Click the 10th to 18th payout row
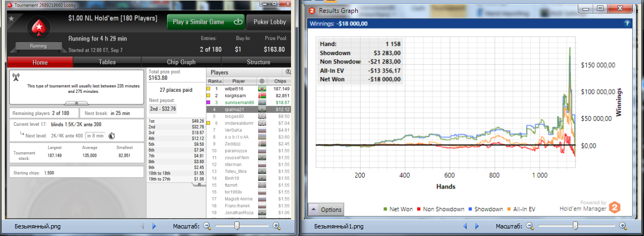The height and width of the screenshot is (236, 644). click(x=176, y=173)
